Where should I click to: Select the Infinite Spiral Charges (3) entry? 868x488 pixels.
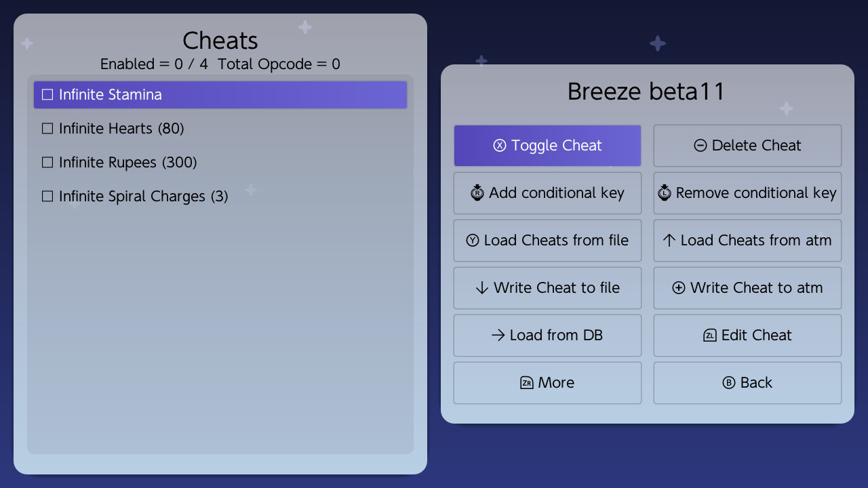pos(220,197)
